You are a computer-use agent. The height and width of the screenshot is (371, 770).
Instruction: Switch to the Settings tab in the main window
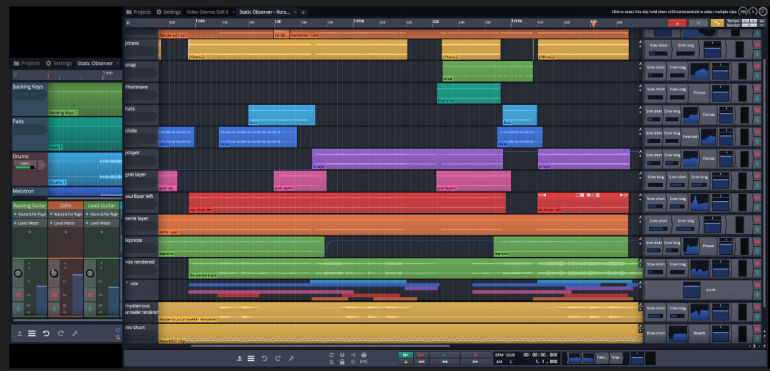pyautogui.click(x=168, y=12)
